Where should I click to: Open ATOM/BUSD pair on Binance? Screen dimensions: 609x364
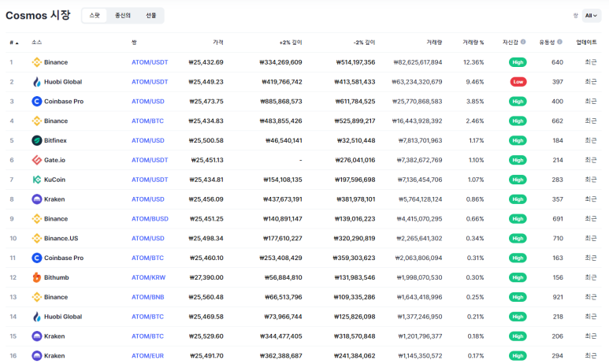(x=150, y=219)
